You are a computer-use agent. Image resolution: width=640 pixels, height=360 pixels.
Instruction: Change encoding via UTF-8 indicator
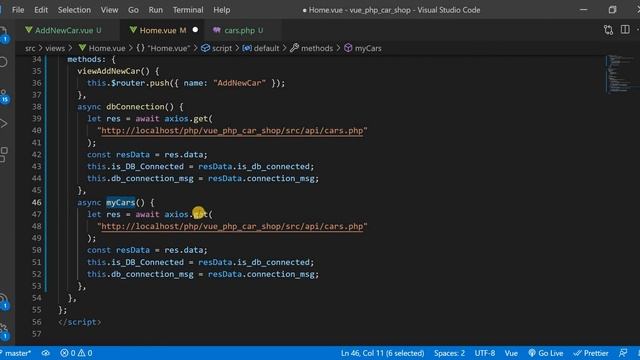click(484, 353)
